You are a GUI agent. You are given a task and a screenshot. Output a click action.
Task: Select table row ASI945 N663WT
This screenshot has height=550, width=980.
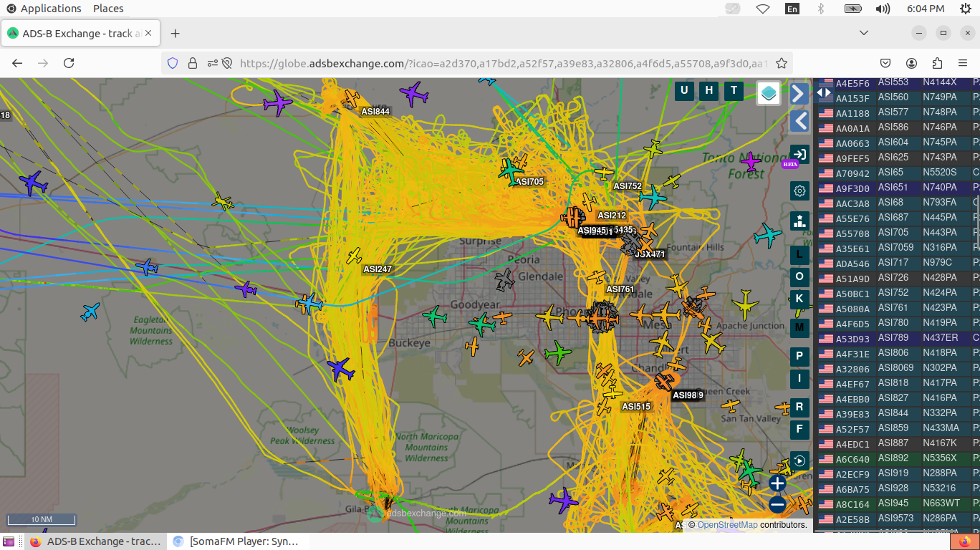[897, 504]
